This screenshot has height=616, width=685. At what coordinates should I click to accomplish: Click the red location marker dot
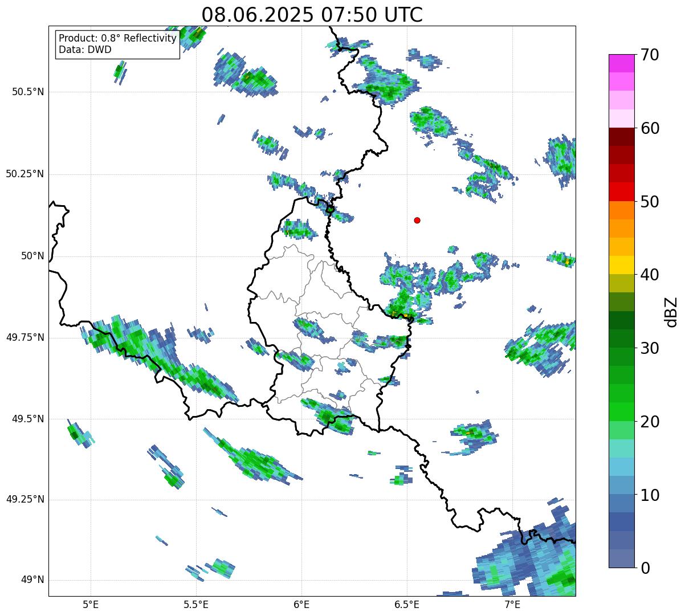click(x=417, y=221)
